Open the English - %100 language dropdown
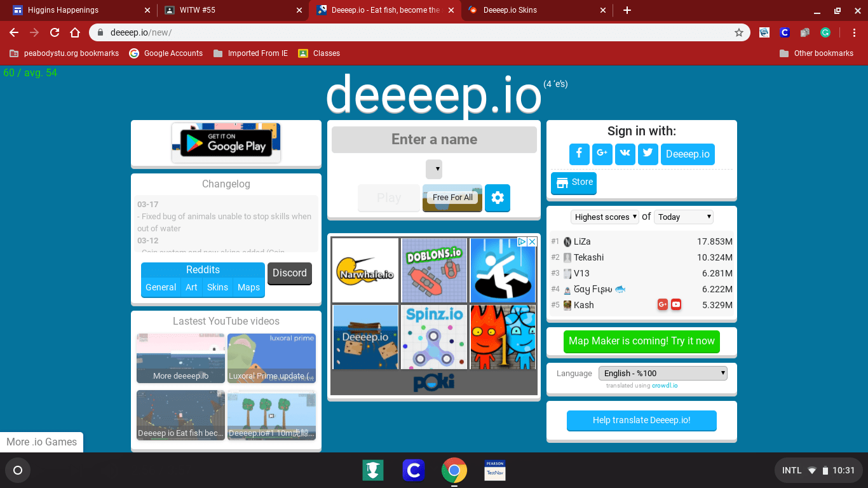The width and height of the screenshot is (868, 488). (x=663, y=373)
